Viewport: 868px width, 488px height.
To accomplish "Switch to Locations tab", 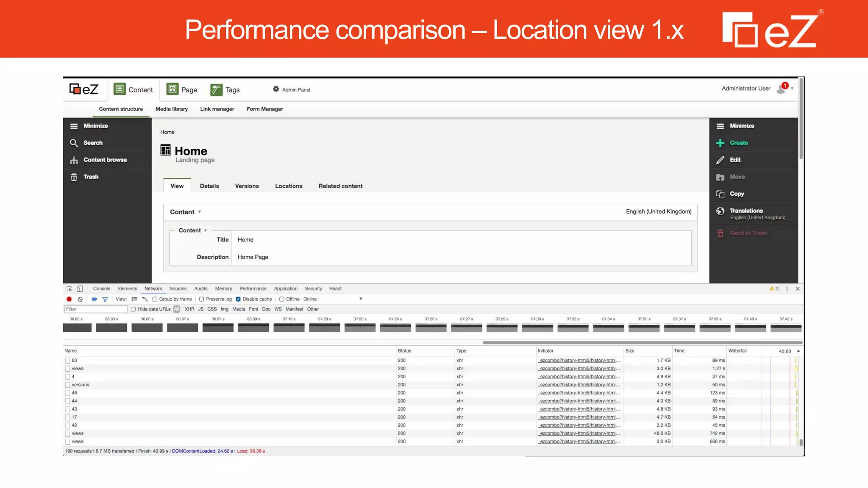I will click(289, 186).
